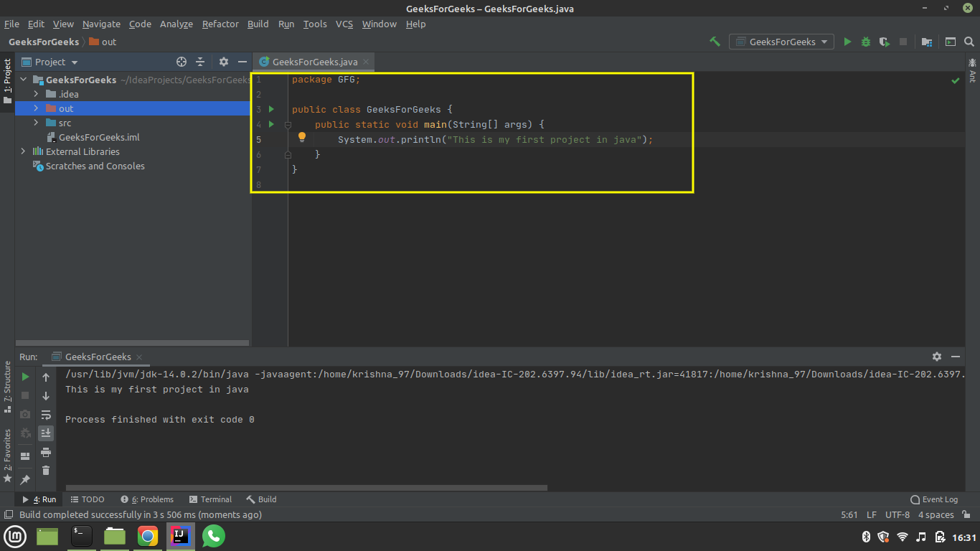Clear all Run console output
980x551 pixels.
pos(46,471)
